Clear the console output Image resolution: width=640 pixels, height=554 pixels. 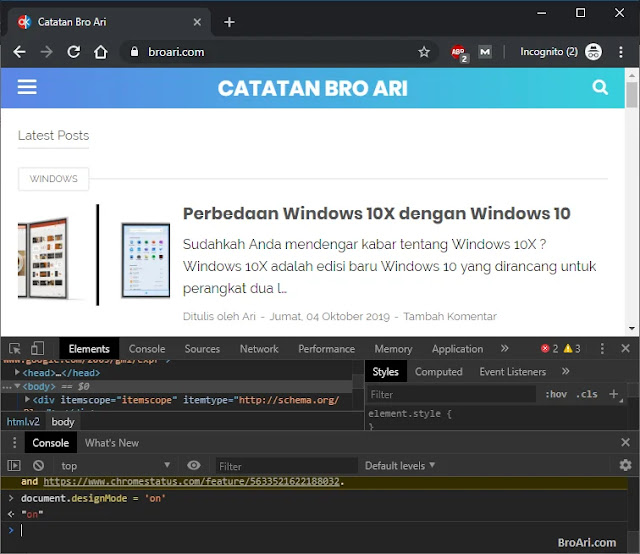38,465
